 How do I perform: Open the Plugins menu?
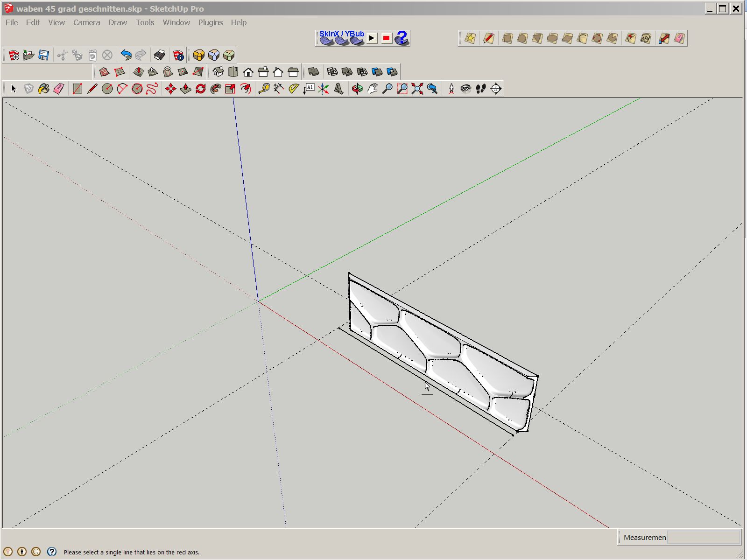[x=210, y=22]
